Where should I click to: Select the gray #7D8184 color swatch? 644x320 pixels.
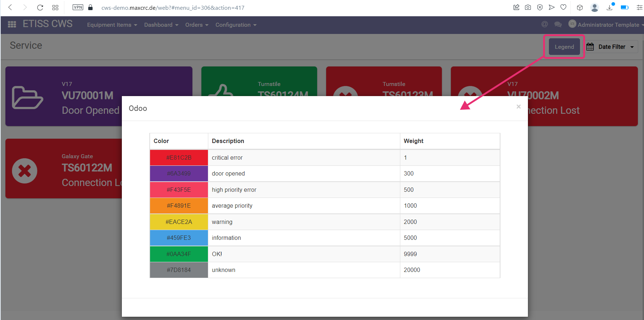[x=179, y=270]
